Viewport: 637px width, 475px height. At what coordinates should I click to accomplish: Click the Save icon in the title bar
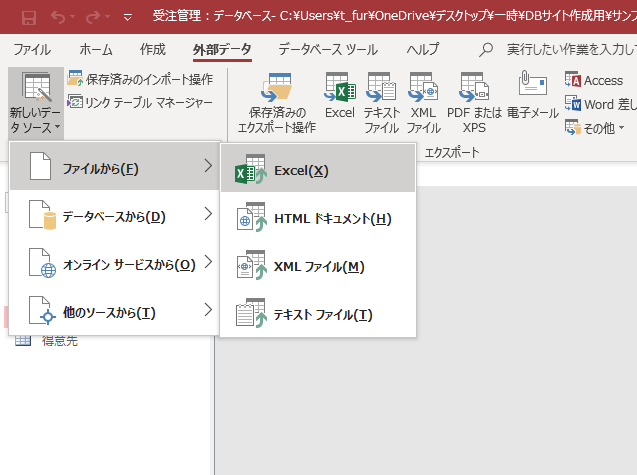coord(29,17)
